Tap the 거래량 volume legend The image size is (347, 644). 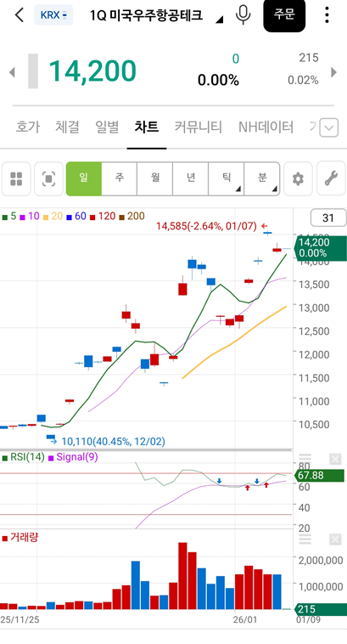click(x=20, y=537)
